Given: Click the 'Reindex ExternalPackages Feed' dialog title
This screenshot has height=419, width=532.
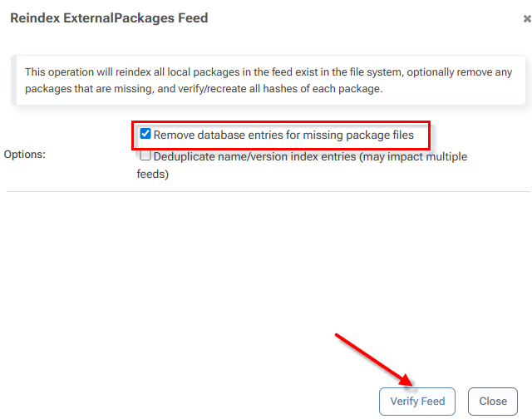Looking at the screenshot, I should click(x=108, y=17).
